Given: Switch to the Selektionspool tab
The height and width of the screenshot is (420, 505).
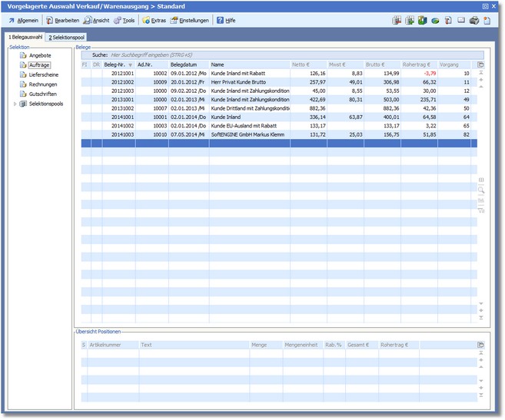Looking at the screenshot, I should tap(66, 37).
